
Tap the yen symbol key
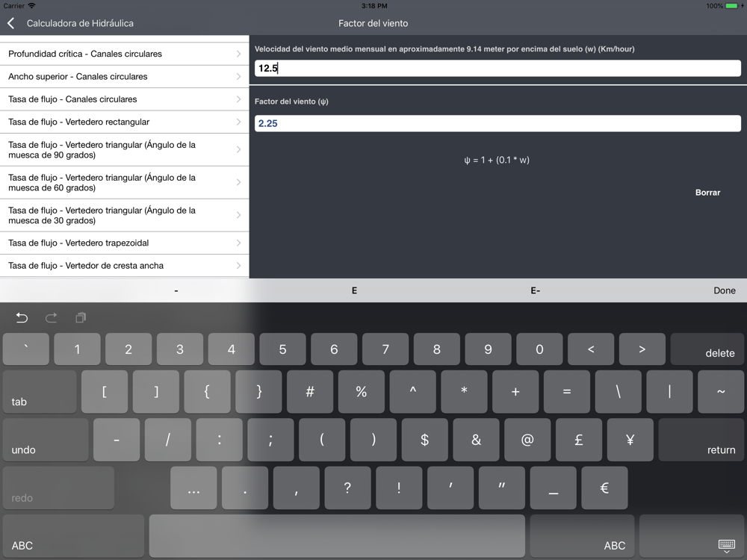point(630,440)
